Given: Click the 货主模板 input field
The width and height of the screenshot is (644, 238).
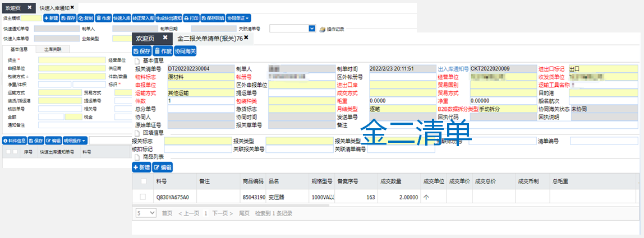Looking at the screenshot, I should (x=31, y=18).
